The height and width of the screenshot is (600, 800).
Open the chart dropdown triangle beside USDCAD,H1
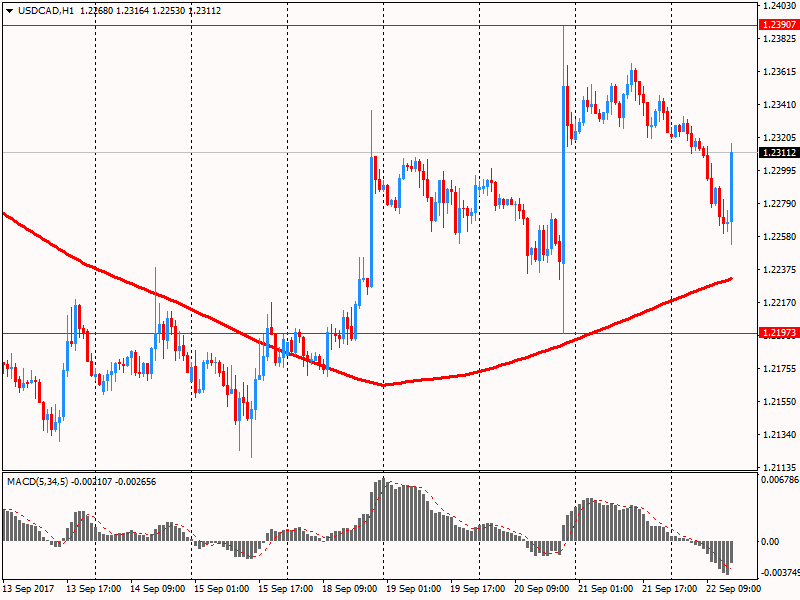point(10,11)
